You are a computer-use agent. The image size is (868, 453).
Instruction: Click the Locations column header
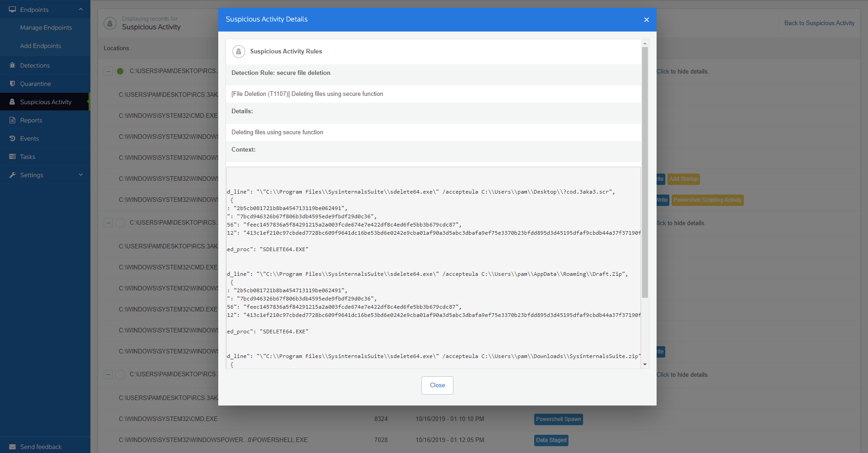(x=116, y=48)
